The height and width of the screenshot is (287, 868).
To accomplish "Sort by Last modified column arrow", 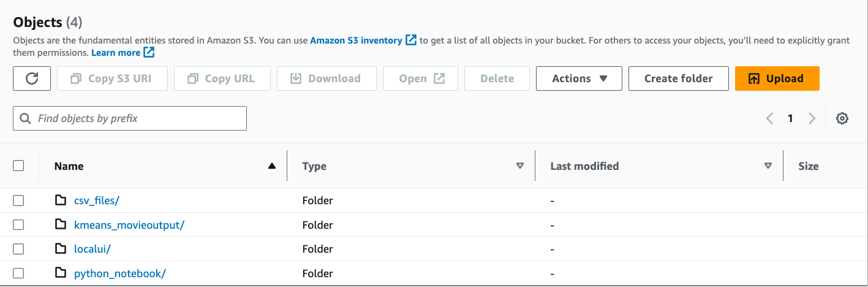I will pyautogui.click(x=768, y=166).
